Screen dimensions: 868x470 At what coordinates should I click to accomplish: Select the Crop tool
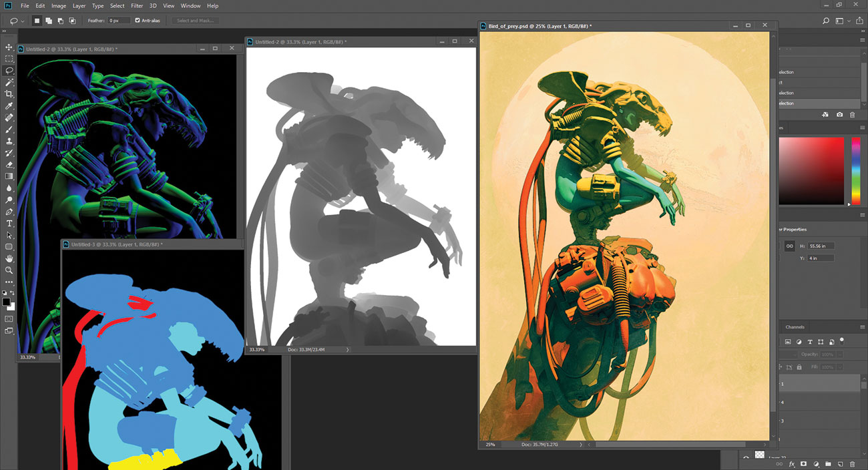pyautogui.click(x=9, y=94)
